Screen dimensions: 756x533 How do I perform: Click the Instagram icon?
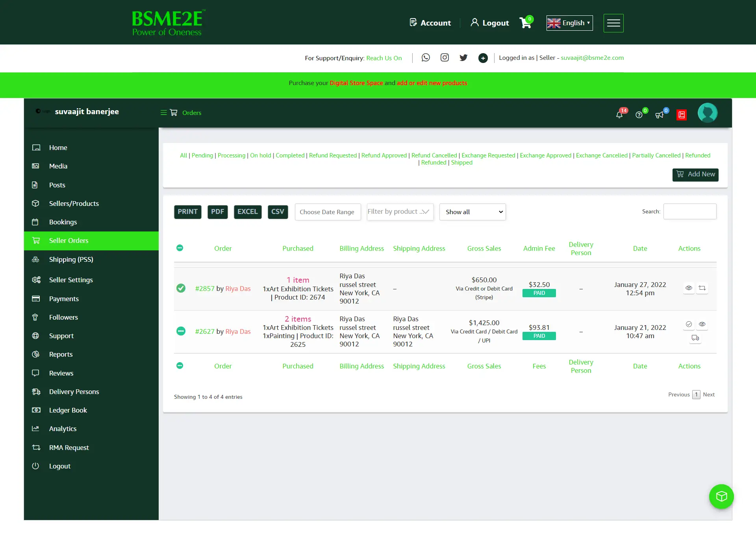point(445,57)
